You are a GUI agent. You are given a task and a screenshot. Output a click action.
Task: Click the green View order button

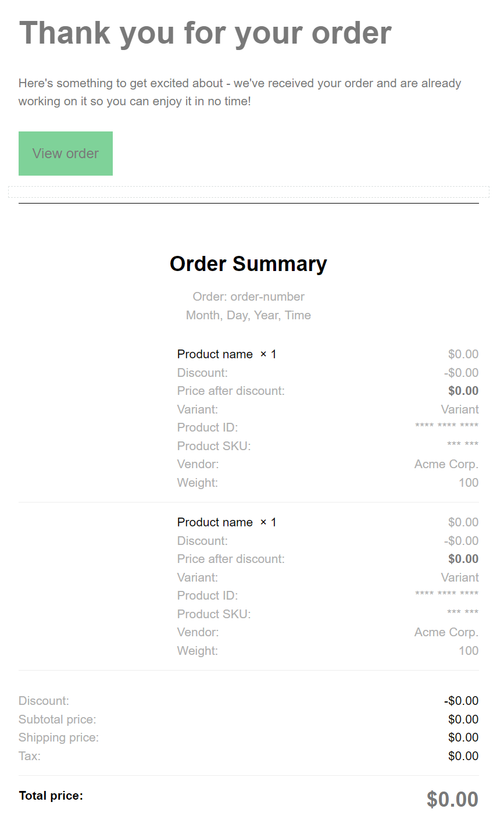66,154
